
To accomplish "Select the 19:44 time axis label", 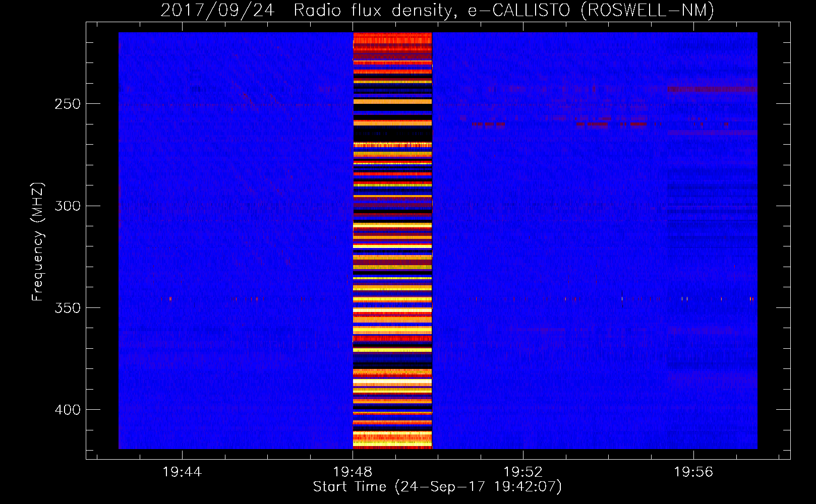I will click(182, 472).
